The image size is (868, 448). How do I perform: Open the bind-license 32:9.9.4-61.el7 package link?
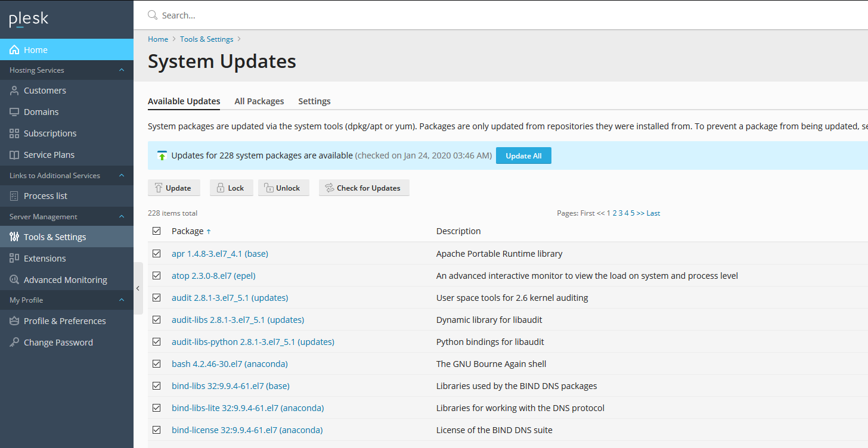coord(247,430)
